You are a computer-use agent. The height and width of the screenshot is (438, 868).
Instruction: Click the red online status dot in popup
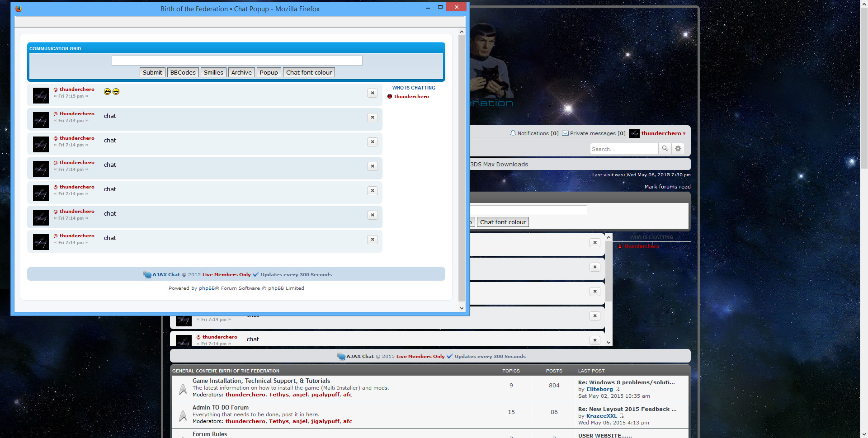390,96
